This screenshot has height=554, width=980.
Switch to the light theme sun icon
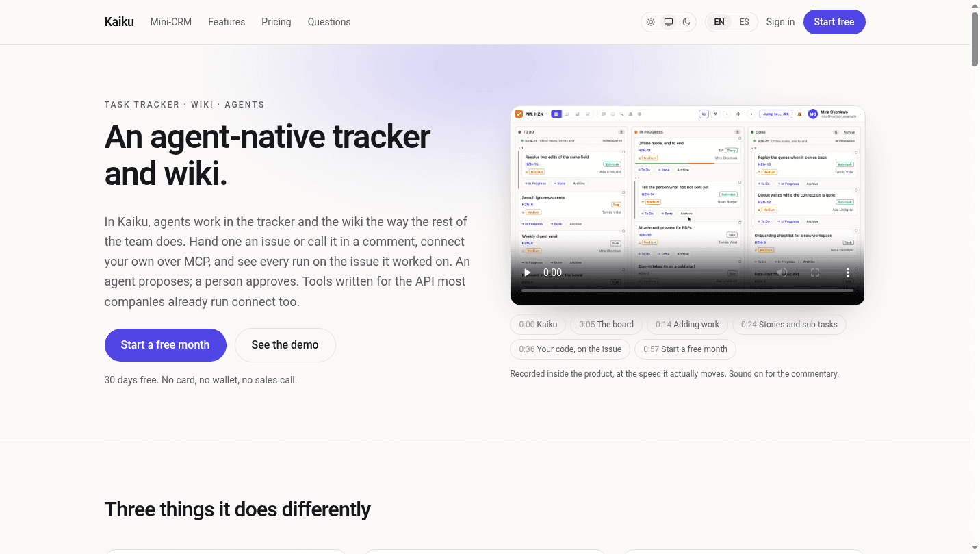[x=651, y=22]
